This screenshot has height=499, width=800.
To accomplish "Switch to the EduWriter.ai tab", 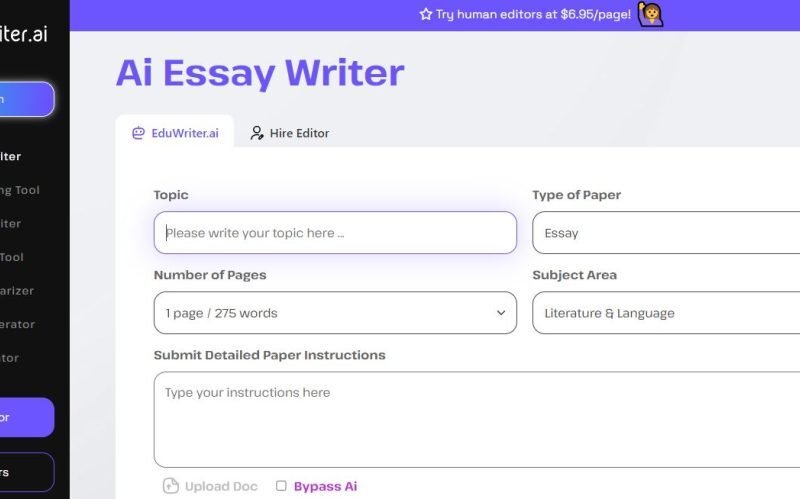I will point(175,133).
